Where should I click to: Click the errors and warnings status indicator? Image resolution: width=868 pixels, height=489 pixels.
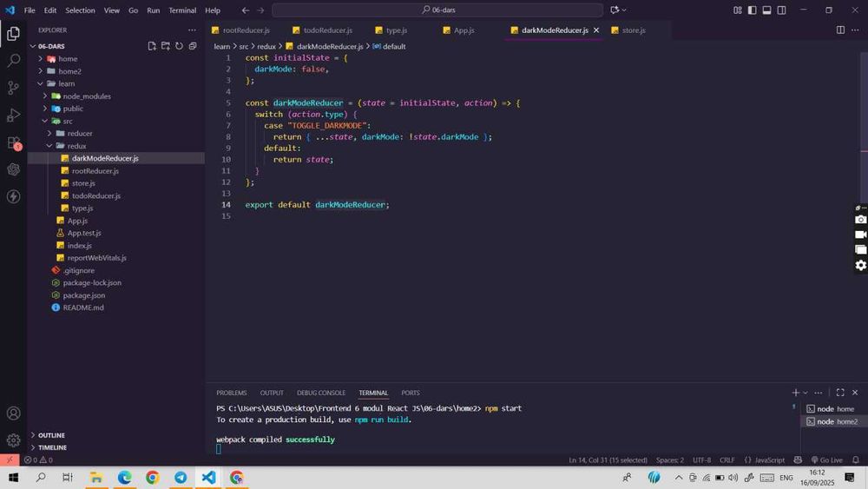[x=38, y=460]
